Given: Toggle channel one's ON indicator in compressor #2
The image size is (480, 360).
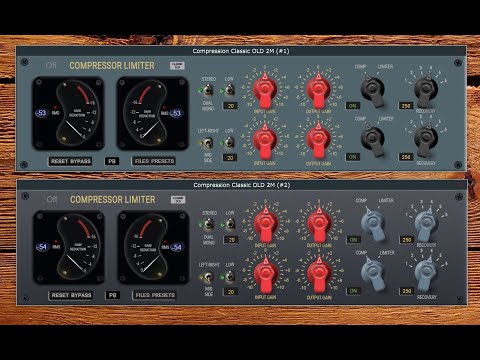Looking at the screenshot, I should (x=354, y=240).
